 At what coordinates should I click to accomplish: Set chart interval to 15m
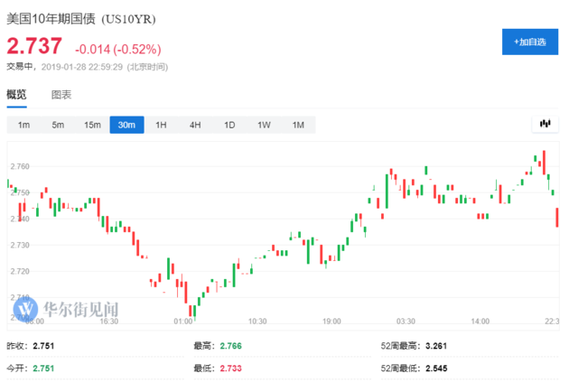coord(92,125)
